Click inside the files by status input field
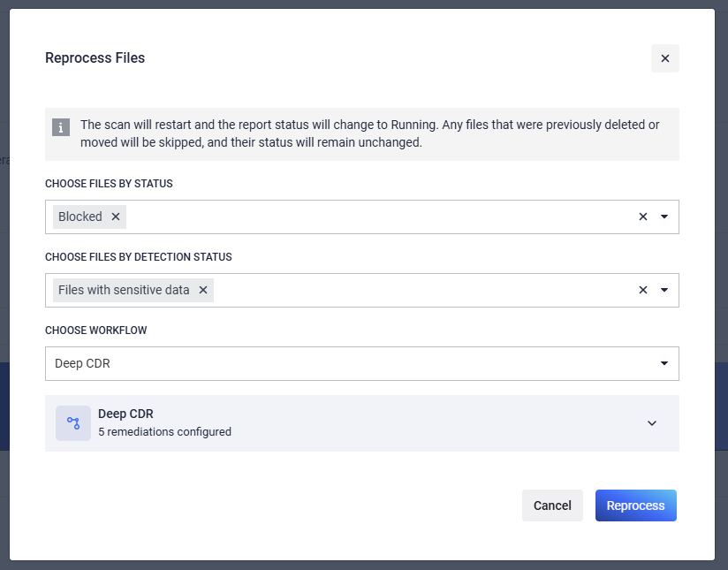The image size is (728, 570). click(380, 217)
